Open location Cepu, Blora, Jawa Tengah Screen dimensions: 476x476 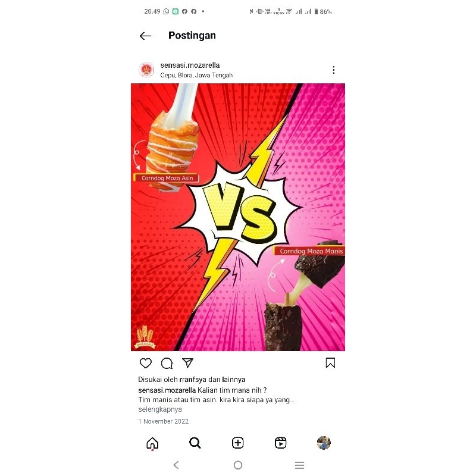coord(196,76)
